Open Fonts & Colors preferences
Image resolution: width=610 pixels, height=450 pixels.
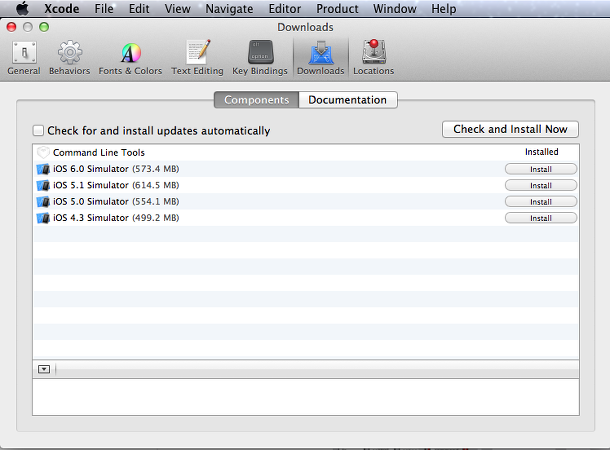[x=130, y=58]
